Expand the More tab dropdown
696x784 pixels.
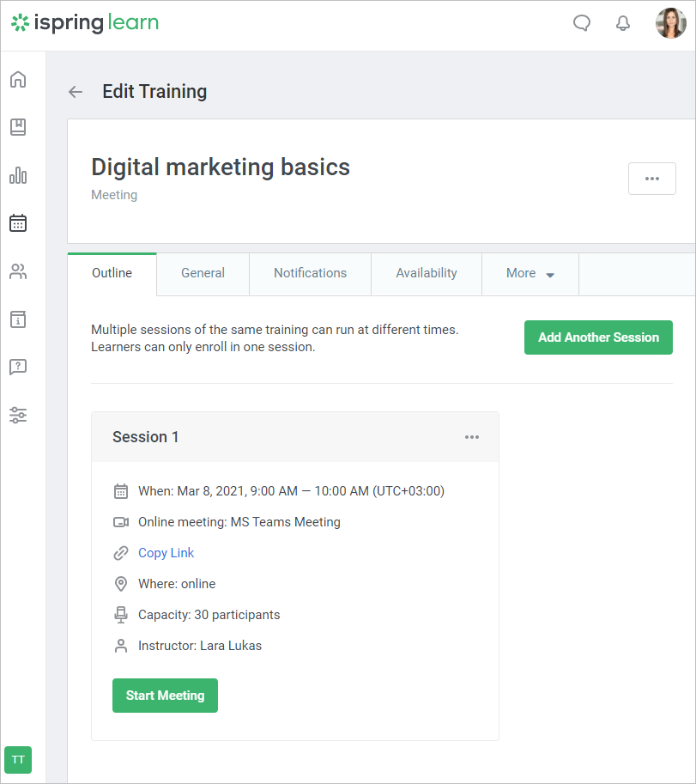tap(530, 274)
